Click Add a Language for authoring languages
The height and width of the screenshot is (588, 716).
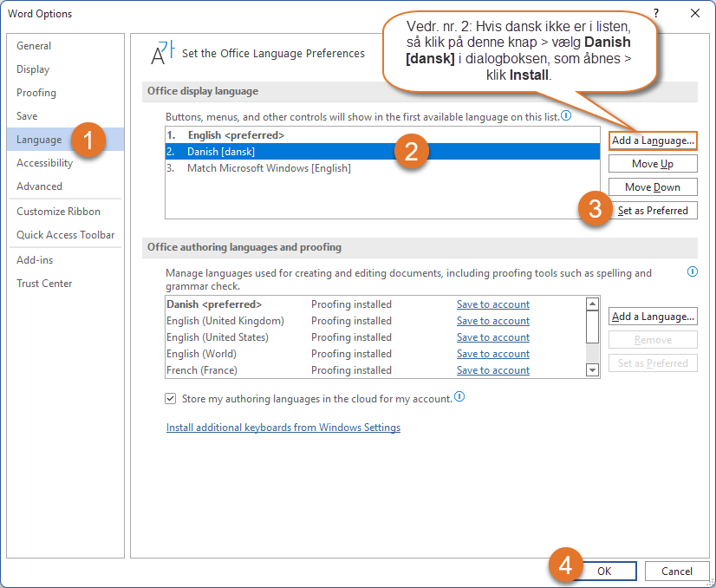(653, 317)
